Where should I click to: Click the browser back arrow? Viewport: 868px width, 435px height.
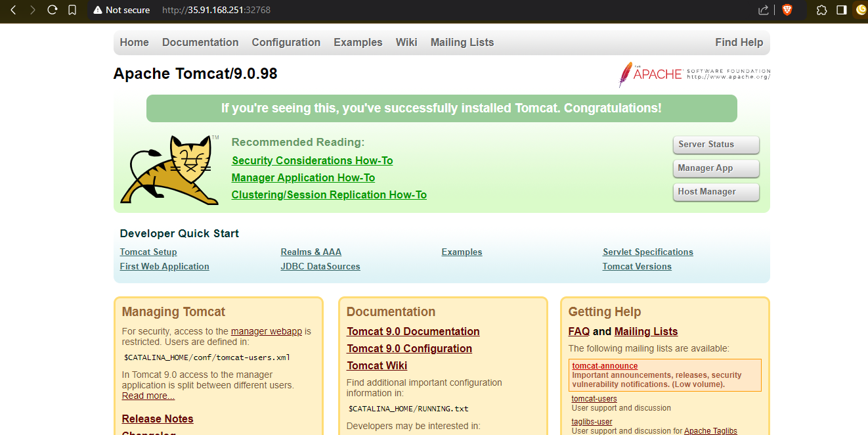(13, 10)
